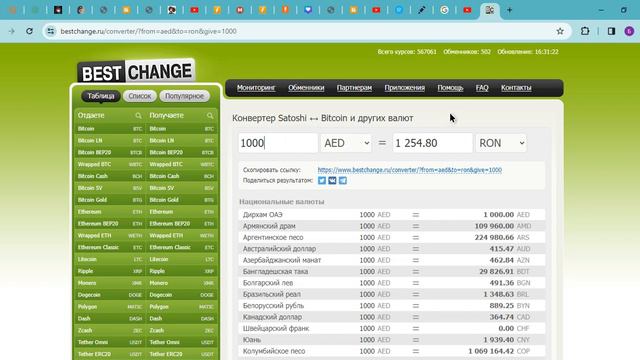
Task: Select Bitcoin BTC in Отдаете column
Action: 110,129
